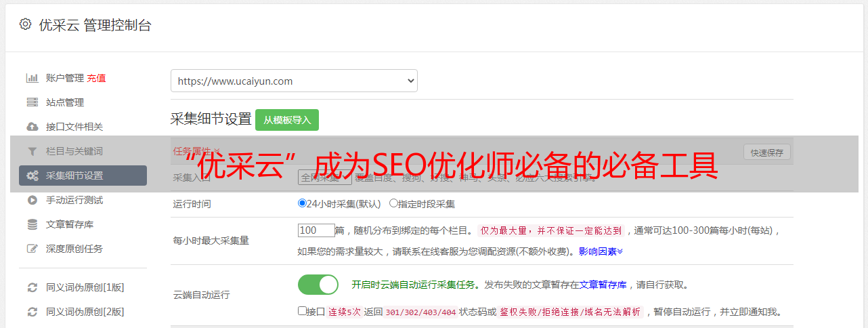Click the play icon for 手动运行测试

[x=32, y=200]
